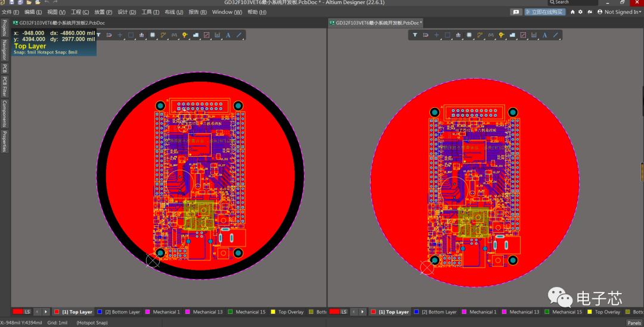Click the Open folder icon in the title bar
This screenshot has height=327, width=644.
point(29,2)
